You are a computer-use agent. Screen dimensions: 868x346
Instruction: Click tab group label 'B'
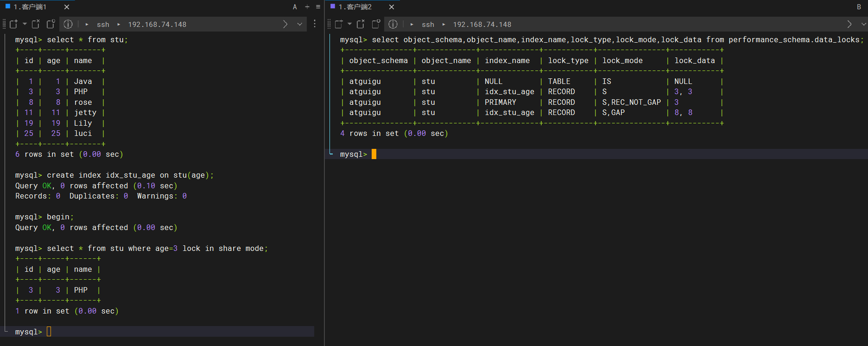pos(859,7)
